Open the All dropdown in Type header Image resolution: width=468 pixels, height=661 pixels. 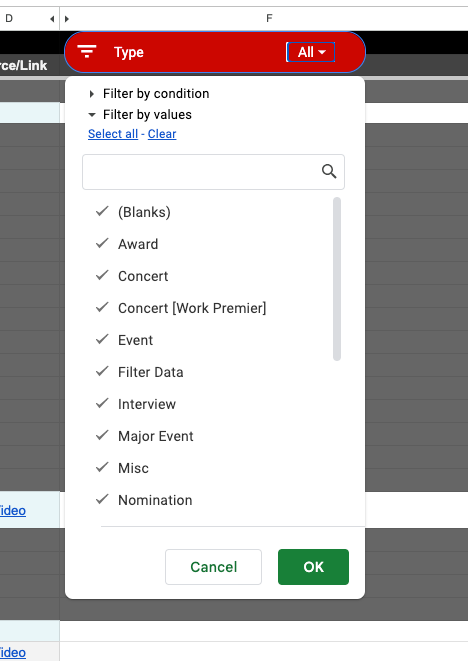[x=311, y=52]
